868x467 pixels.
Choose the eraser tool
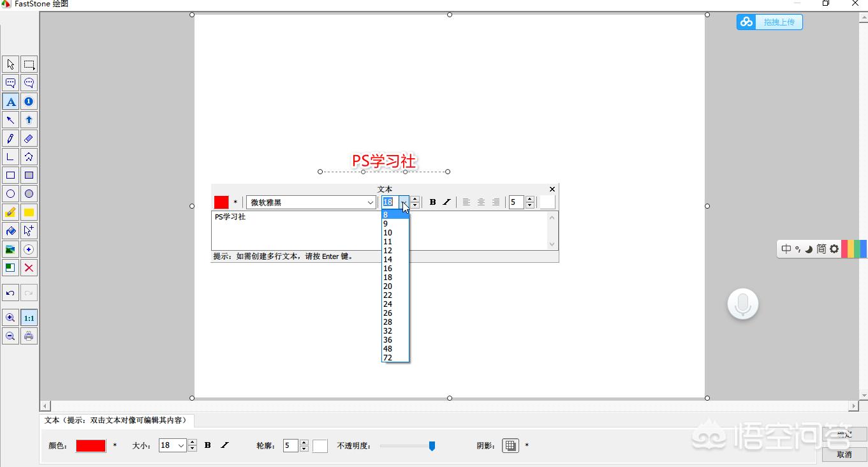coord(29,138)
